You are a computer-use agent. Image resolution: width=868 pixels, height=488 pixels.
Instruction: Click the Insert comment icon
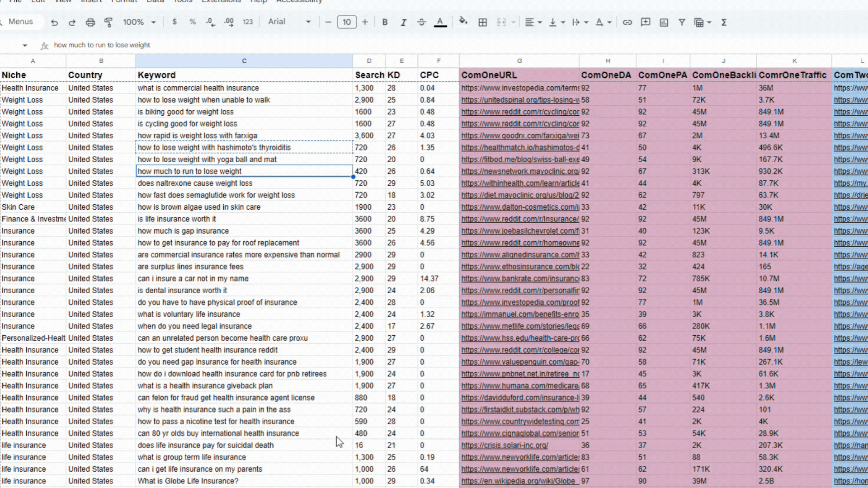click(x=645, y=22)
